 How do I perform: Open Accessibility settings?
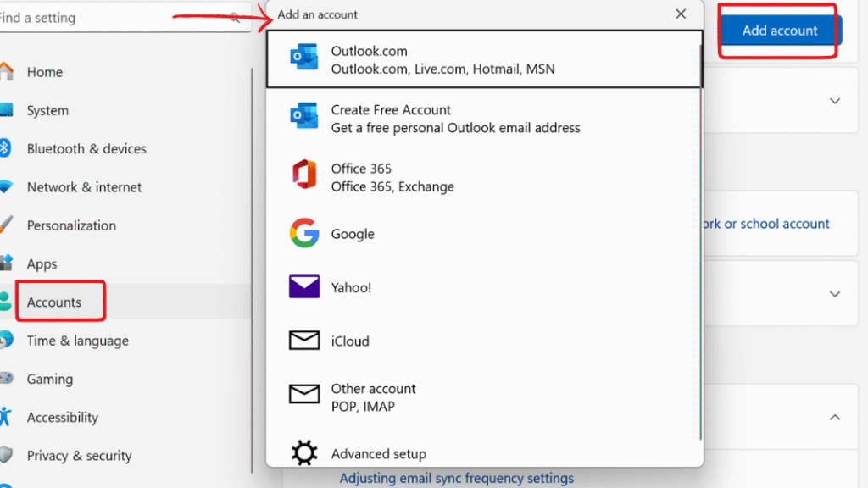63,417
